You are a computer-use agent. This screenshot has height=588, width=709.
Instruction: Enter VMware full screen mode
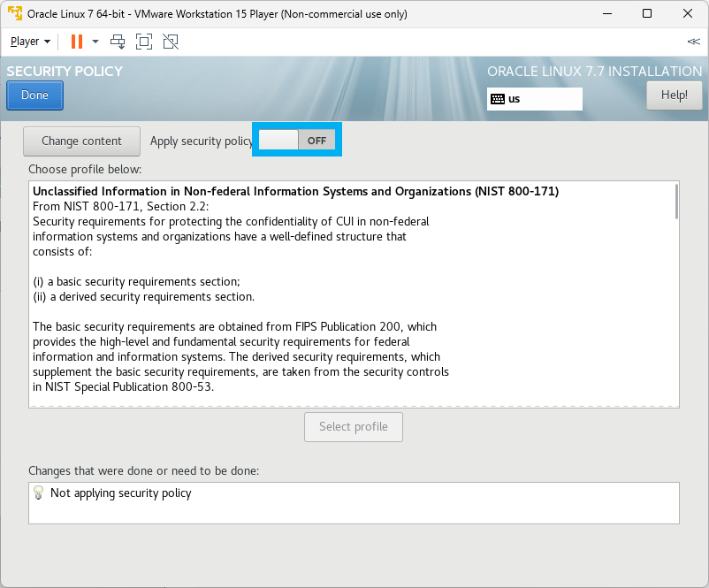tap(144, 42)
